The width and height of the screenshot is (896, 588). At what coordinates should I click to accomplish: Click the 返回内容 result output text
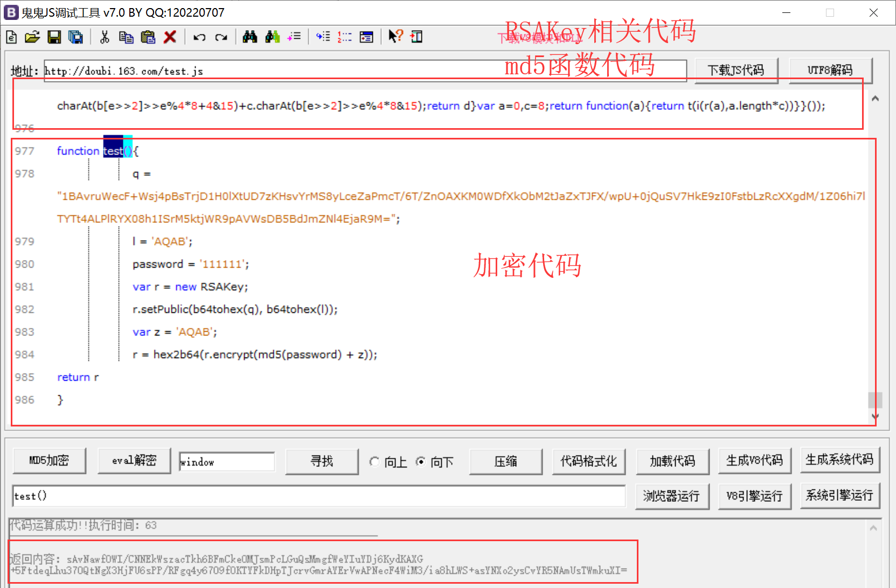(x=318, y=564)
